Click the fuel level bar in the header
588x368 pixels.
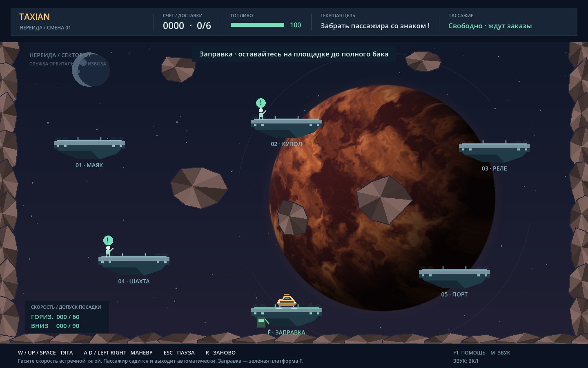point(257,25)
